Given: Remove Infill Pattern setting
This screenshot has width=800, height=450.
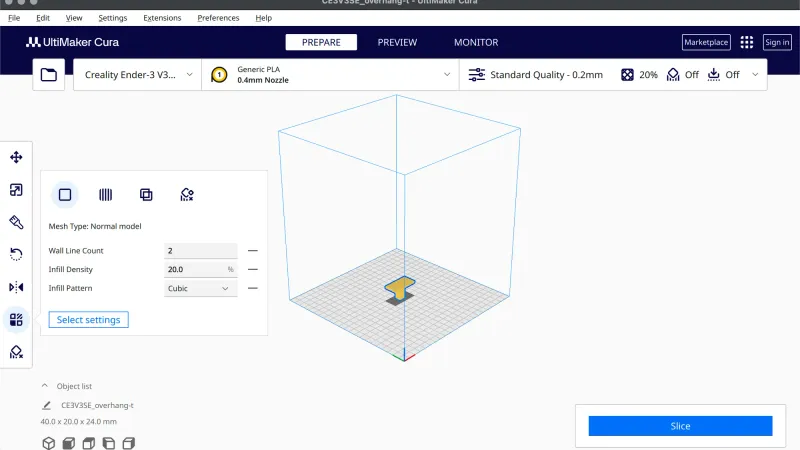Looking at the screenshot, I should [253, 288].
